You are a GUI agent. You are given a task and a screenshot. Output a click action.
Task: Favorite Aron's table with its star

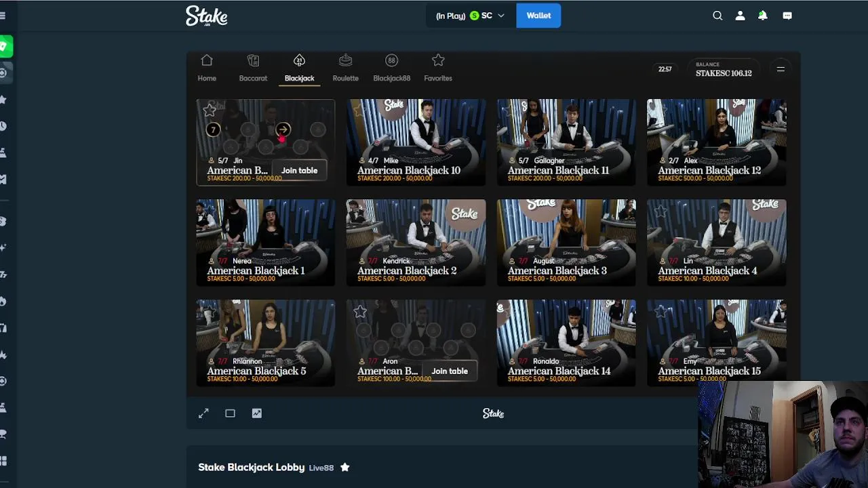pyautogui.click(x=360, y=311)
